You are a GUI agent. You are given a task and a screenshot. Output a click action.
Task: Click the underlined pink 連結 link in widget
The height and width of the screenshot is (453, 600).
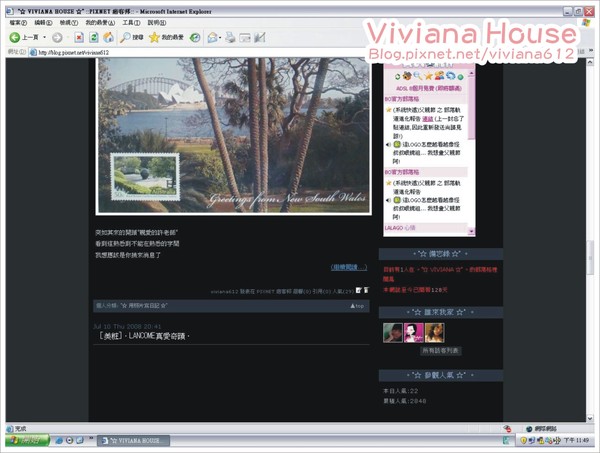point(427,119)
